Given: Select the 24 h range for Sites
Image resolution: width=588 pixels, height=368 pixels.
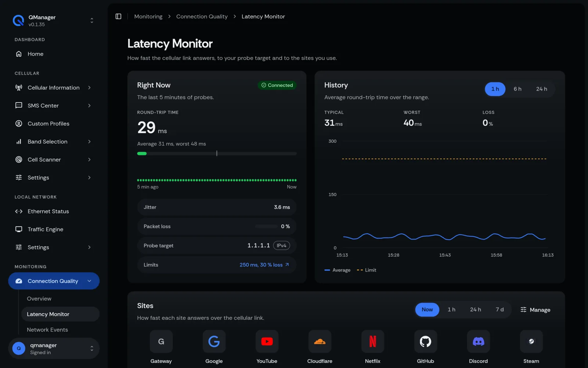Looking at the screenshot, I should 476,310.
